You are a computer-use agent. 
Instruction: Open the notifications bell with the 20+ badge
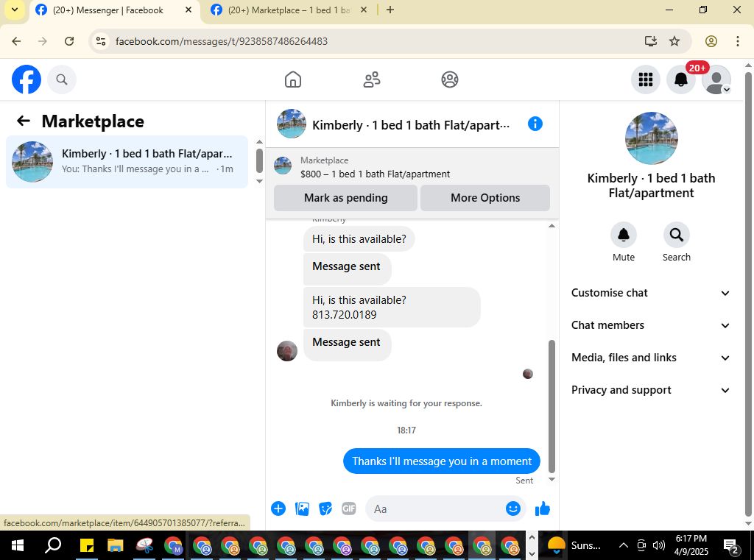tap(681, 79)
